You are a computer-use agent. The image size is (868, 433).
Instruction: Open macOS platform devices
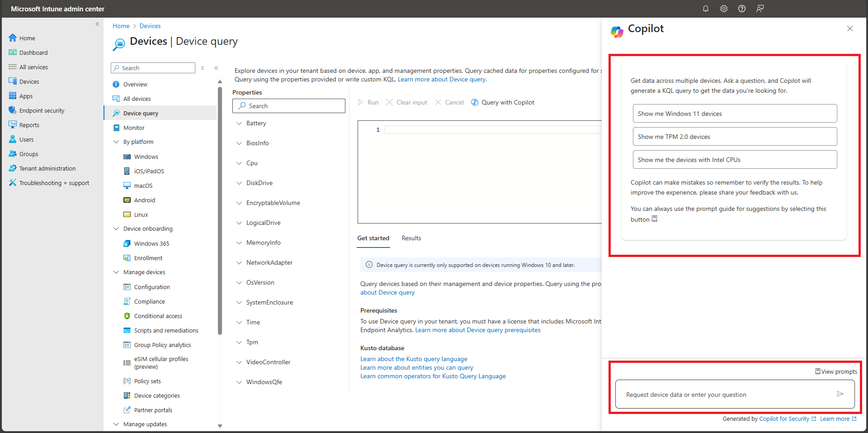143,186
